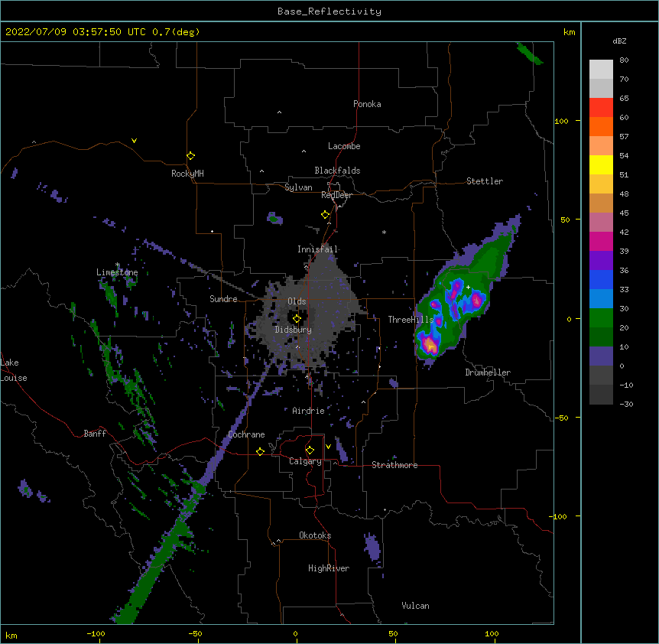Click the -100 tick on the bottom axis

coord(96,633)
